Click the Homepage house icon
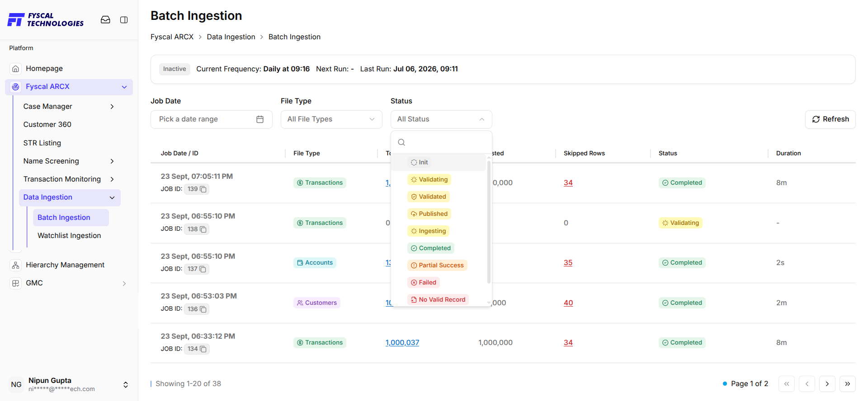 click(16, 69)
